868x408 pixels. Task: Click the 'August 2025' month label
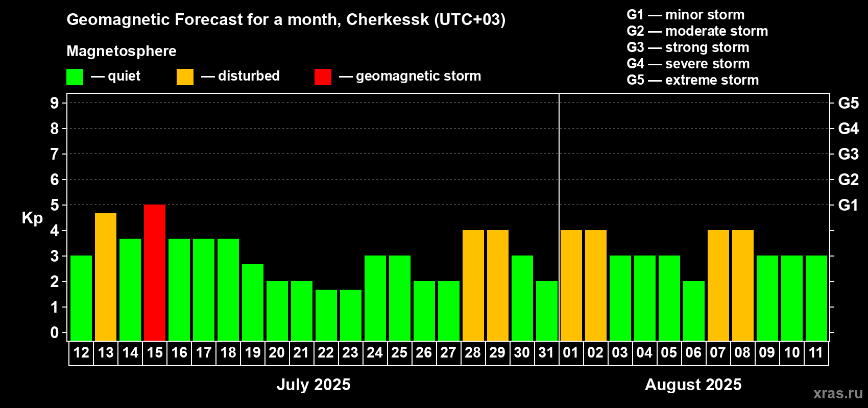point(693,385)
